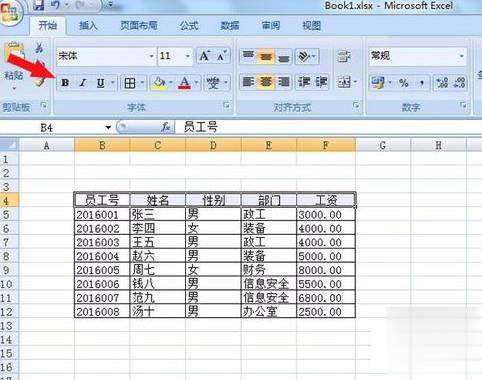Increase font size with large A

click(205, 56)
